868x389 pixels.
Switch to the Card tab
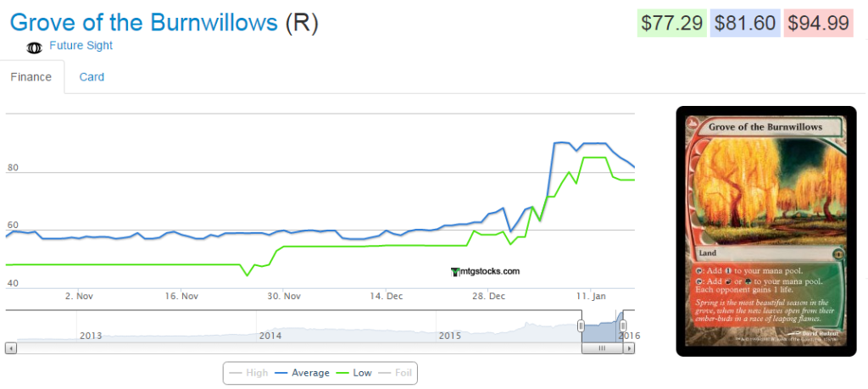point(92,77)
